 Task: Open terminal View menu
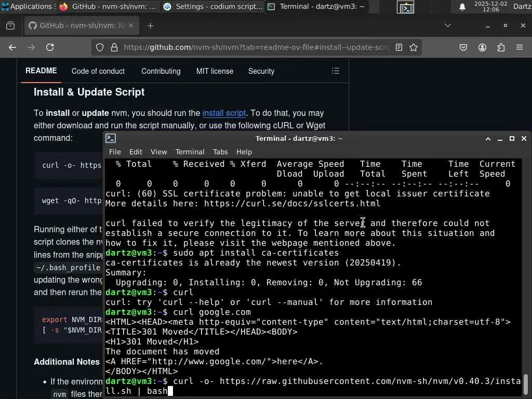click(159, 152)
